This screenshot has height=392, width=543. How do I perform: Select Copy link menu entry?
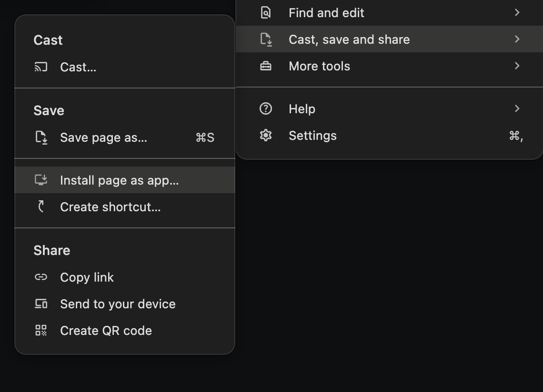[125, 277]
